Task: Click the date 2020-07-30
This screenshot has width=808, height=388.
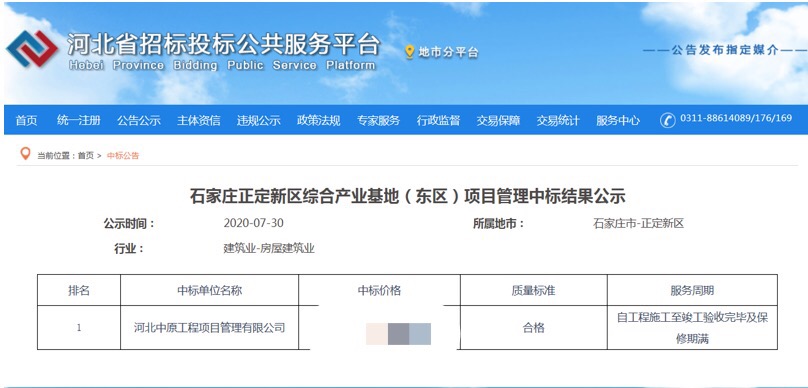Action: (254, 224)
